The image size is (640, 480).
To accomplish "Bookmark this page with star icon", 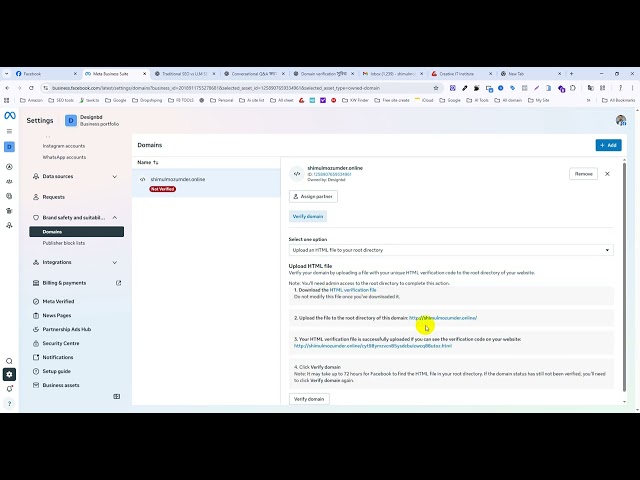I will pyautogui.click(x=436, y=88).
